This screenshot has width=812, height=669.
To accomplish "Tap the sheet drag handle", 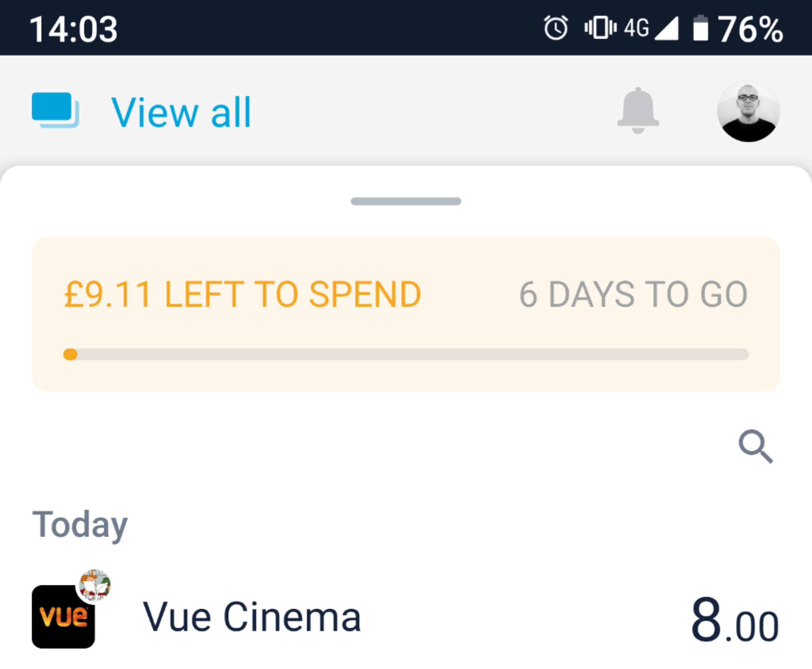I will click(406, 201).
